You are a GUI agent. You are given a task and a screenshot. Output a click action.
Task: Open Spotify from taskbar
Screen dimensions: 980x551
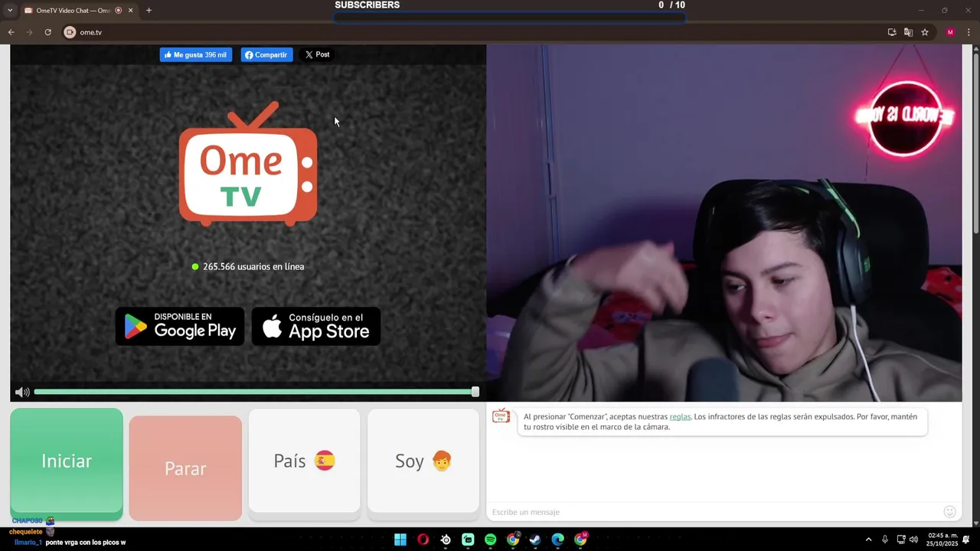tap(491, 540)
